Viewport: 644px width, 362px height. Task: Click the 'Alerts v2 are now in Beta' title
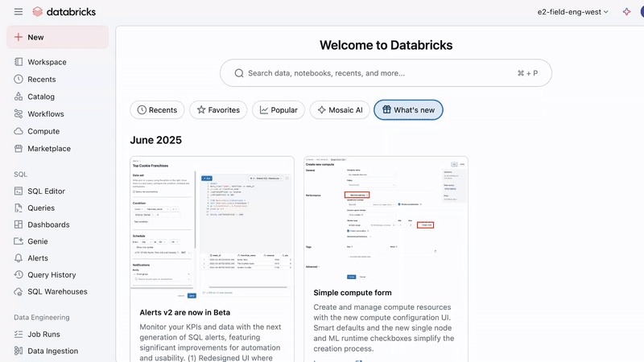[185, 312]
